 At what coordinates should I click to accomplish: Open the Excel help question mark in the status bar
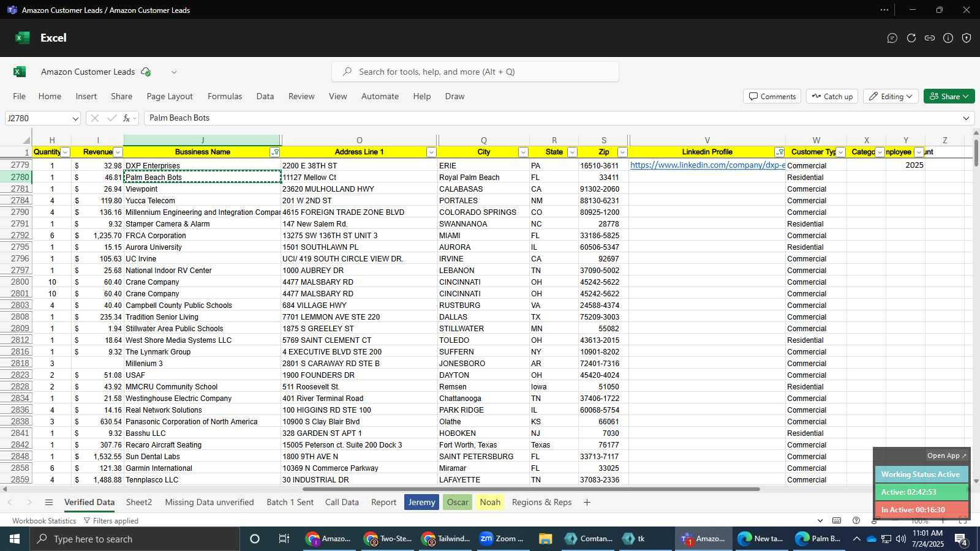(856, 521)
